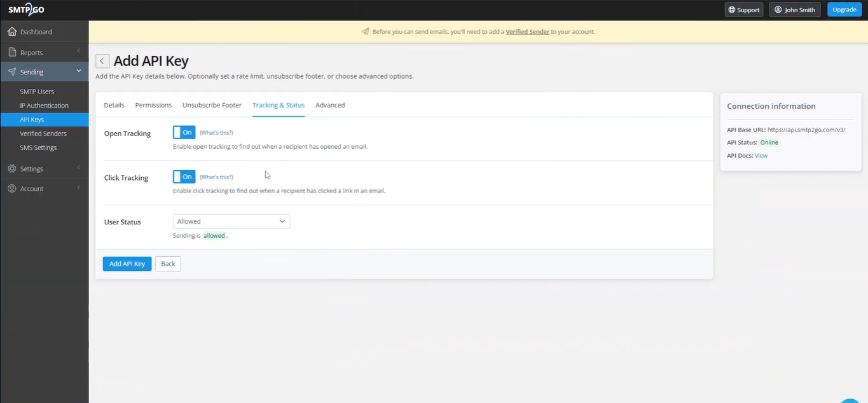
Task: Open the Account section in the sidebar
Action: point(31,188)
